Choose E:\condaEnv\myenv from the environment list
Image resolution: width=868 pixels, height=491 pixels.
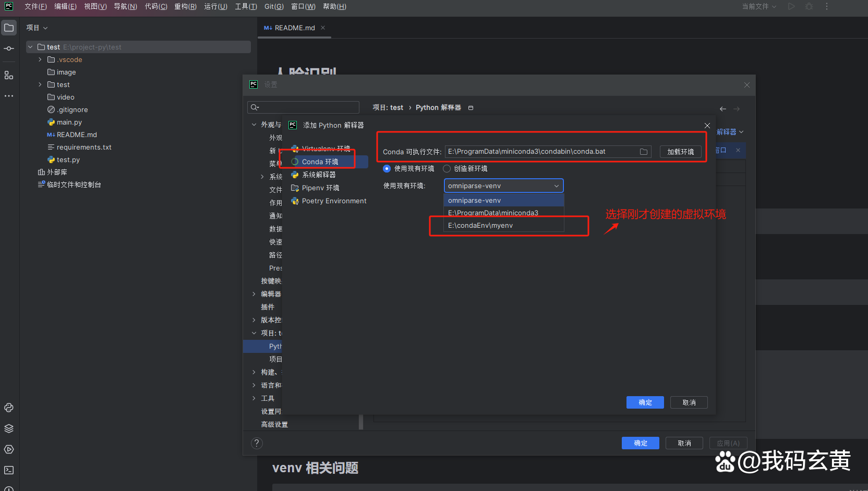[x=504, y=225]
